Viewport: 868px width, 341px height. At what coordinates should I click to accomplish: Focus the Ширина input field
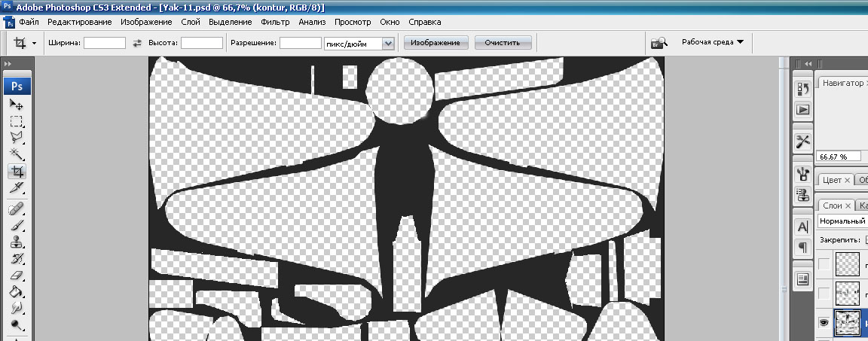point(105,43)
